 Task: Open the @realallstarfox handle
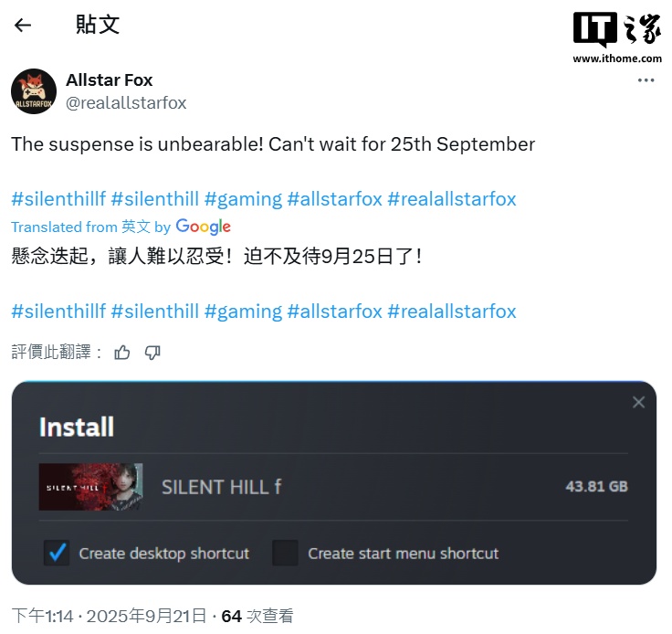click(x=126, y=103)
